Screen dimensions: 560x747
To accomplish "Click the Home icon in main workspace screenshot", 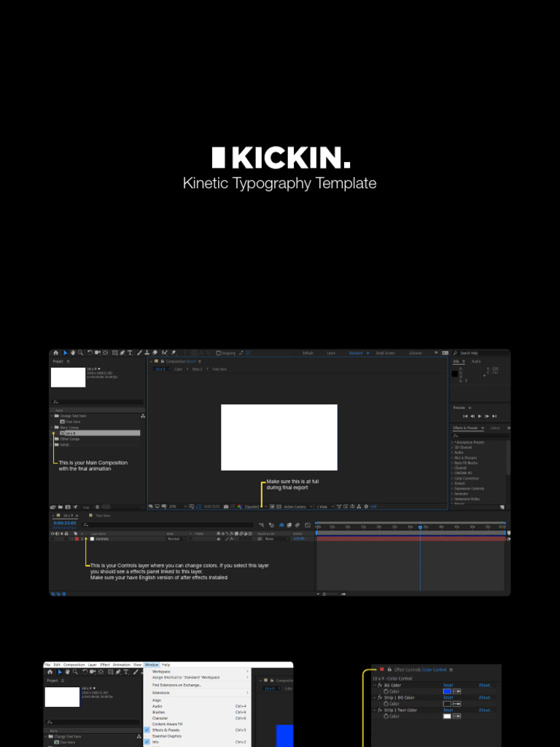I will [x=55, y=353].
